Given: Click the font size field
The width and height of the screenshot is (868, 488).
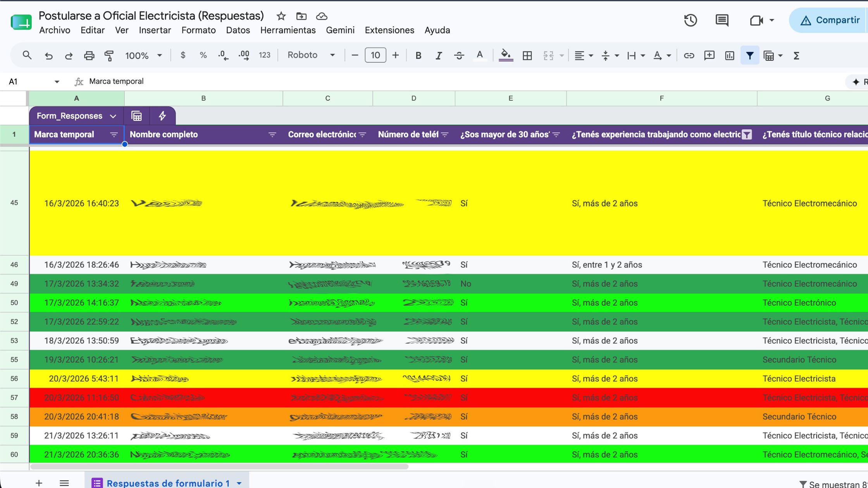Looking at the screenshot, I should coord(375,55).
